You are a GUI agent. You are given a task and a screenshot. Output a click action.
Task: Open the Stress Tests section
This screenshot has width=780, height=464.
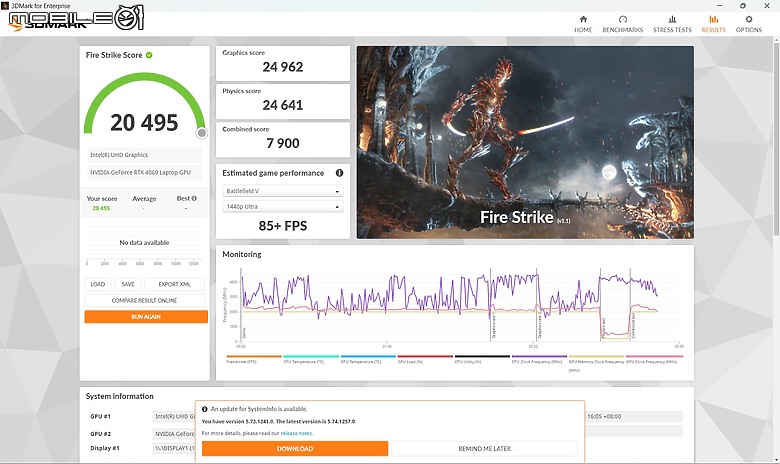click(x=672, y=24)
